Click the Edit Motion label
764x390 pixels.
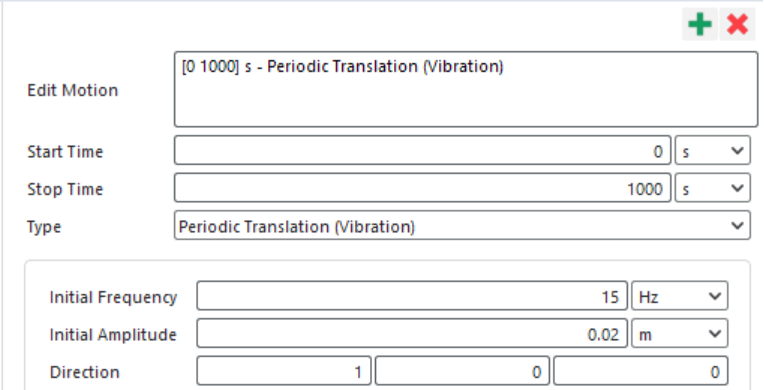(x=73, y=91)
